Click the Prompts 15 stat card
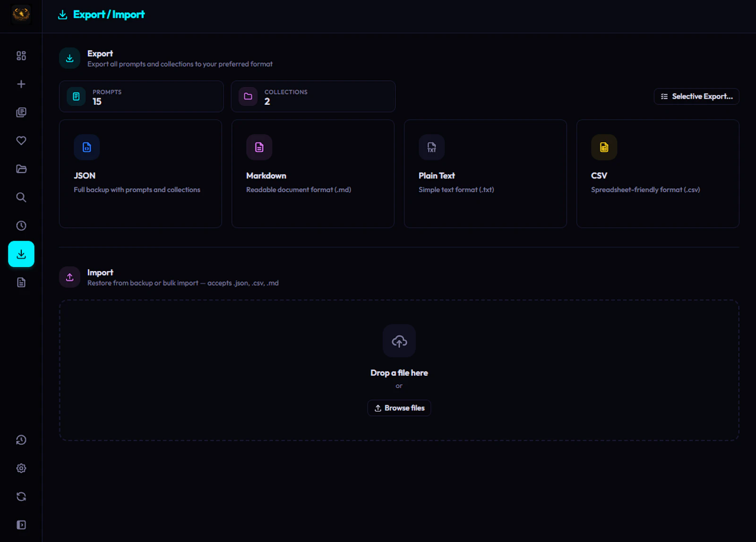756x542 pixels. pos(141,96)
